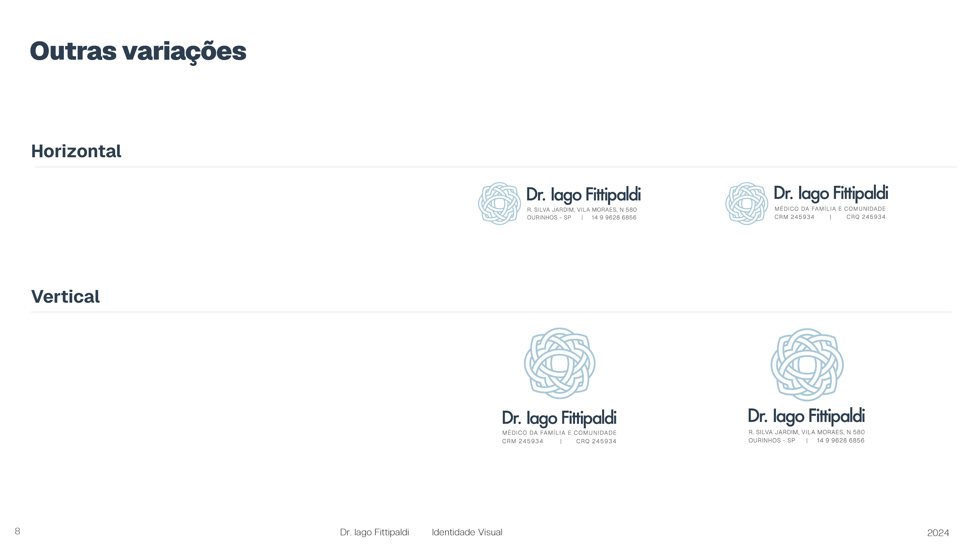Click the 14 9 9628 6856 phone in horizontal logo

click(x=614, y=218)
